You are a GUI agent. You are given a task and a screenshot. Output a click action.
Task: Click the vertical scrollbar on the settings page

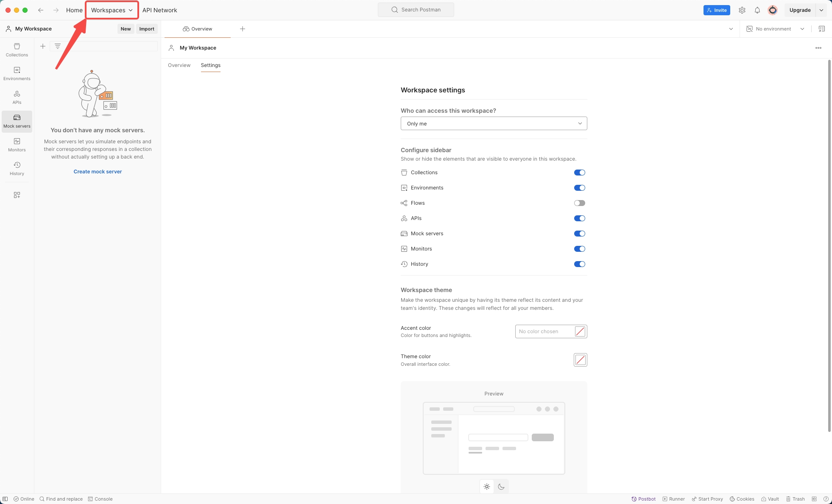829,246
